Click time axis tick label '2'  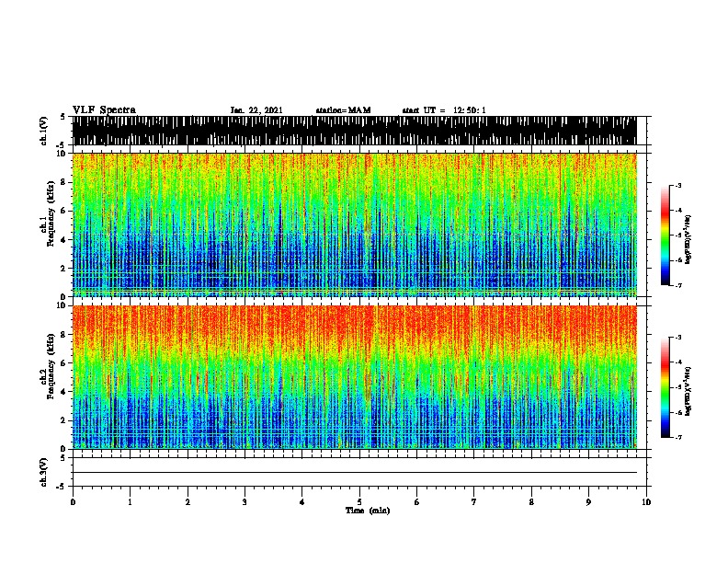coord(188,502)
